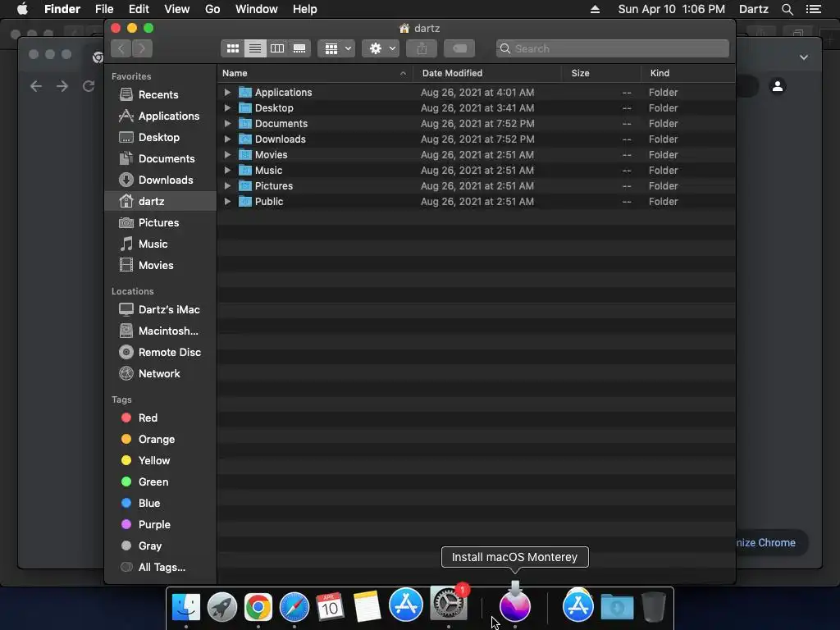Open the gear Action menu

click(x=381, y=48)
